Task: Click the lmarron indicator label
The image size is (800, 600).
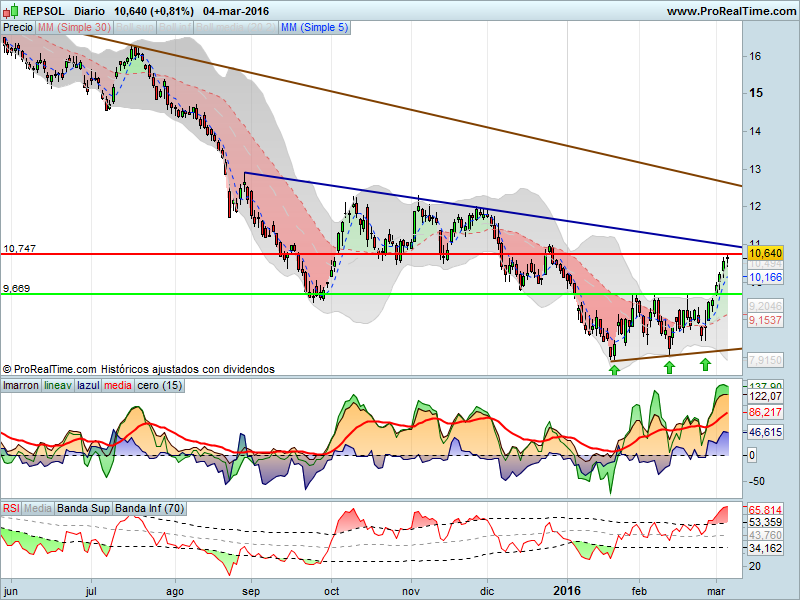Action: coord(21,385)
